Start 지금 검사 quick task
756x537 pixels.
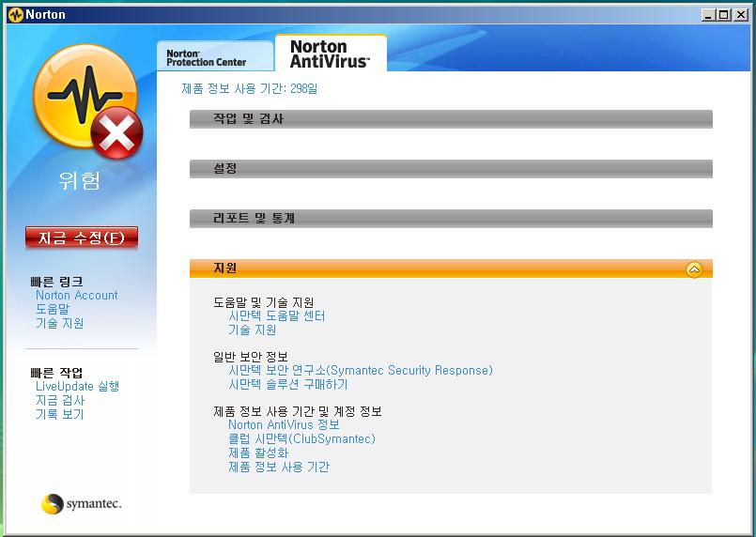(x=60, y=400)
